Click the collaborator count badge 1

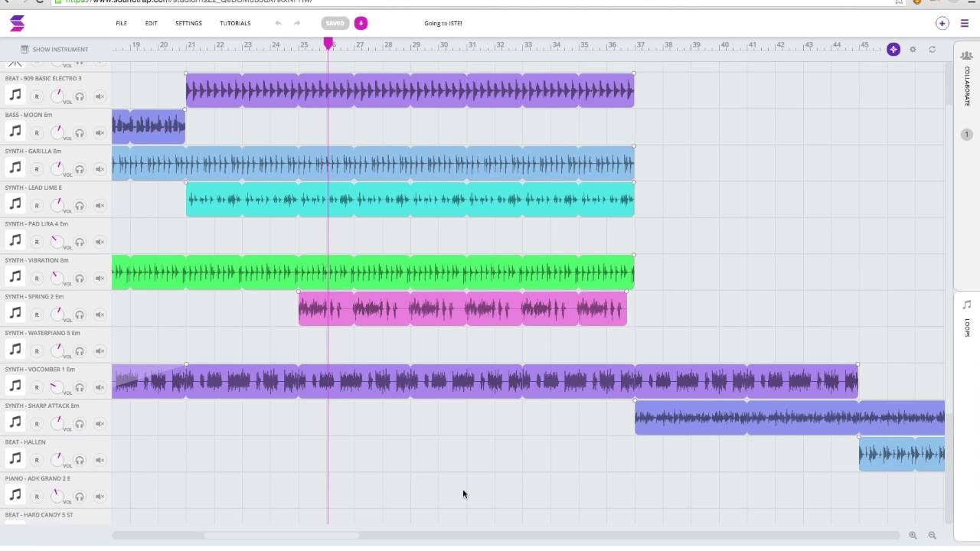[966, 134]
